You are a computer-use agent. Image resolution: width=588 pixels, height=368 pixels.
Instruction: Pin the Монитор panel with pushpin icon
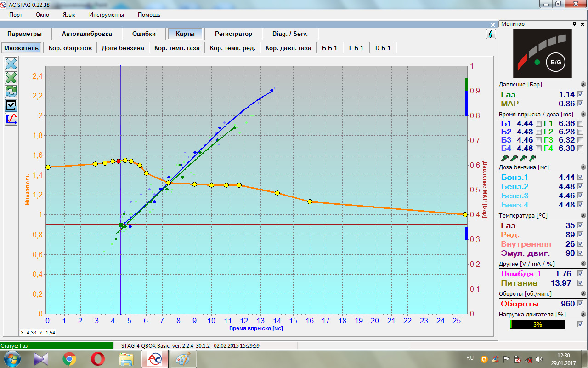pos(574,24)
